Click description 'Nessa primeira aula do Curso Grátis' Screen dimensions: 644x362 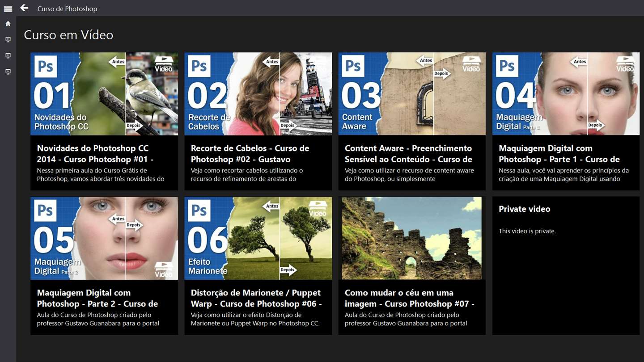(101, 174)
